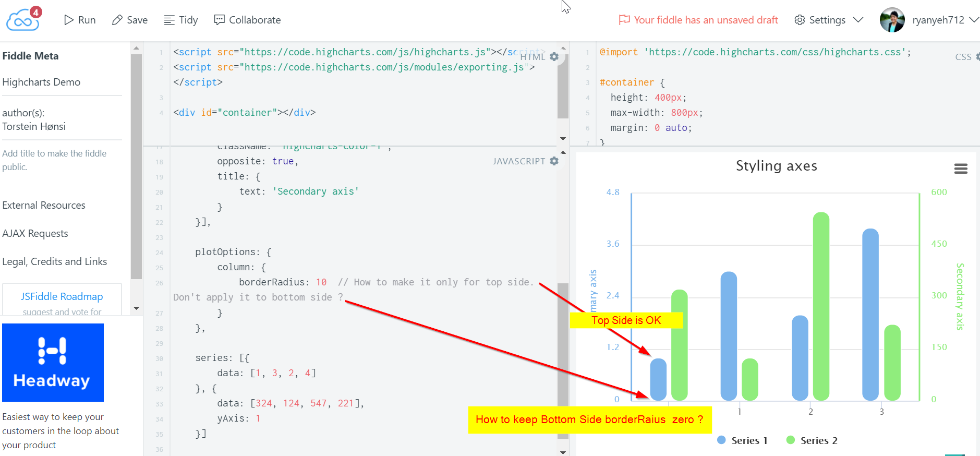Viewport: 980px width, 456px height.
Task: Click the Collaborate chat bubble icon
Action: point(220,19)
